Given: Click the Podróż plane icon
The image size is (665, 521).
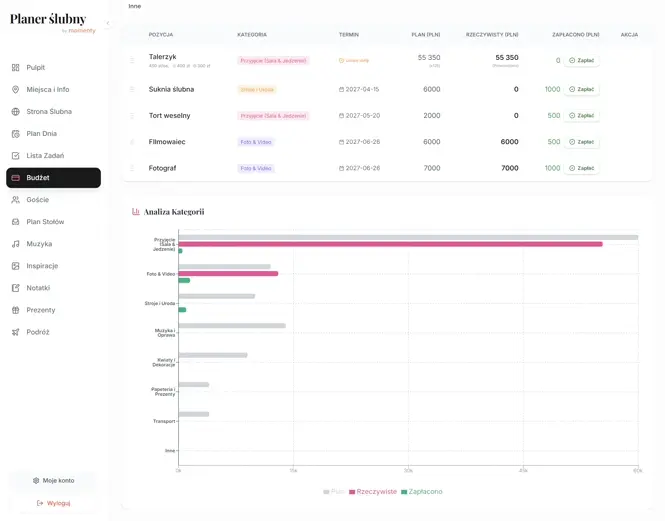Looking at the screenshot, I should (16, 332).
